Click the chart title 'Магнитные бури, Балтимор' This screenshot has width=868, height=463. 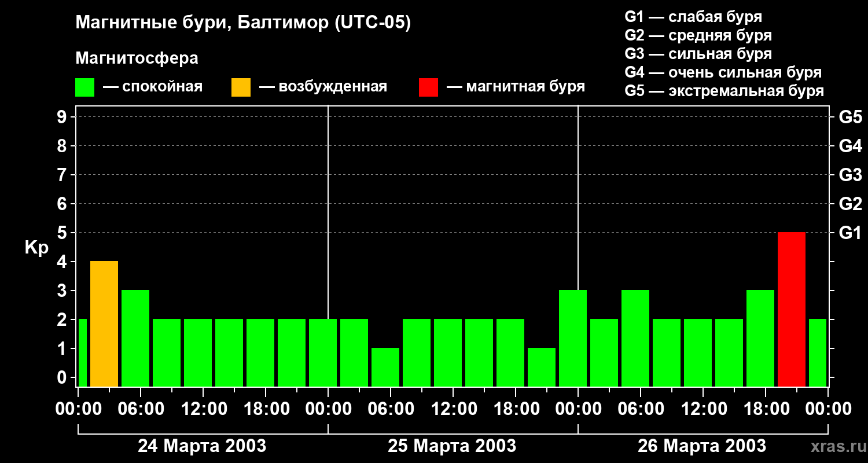pos(243,23)
